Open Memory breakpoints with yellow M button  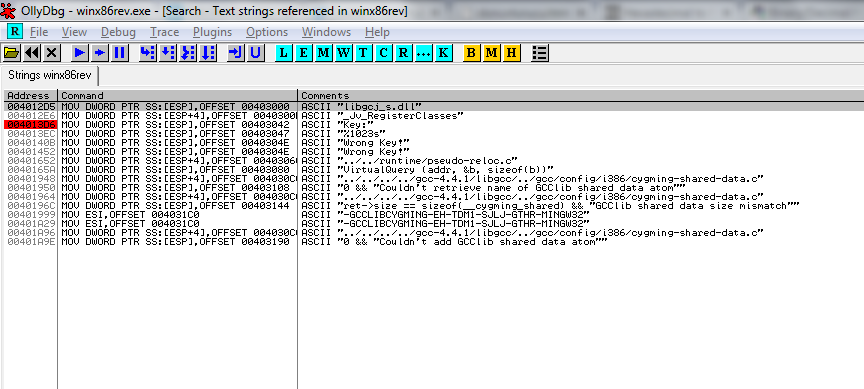[x=491, y=52]
